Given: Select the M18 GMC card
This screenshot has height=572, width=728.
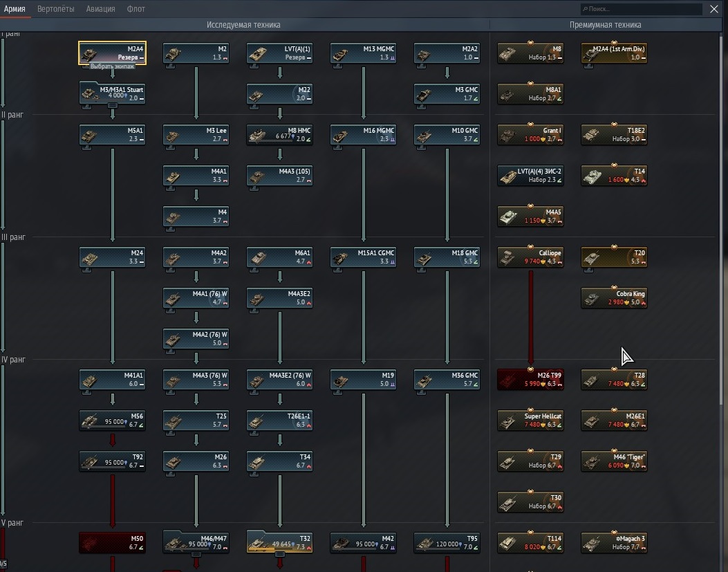Looking at the screenshot, I should coord(447,257).
